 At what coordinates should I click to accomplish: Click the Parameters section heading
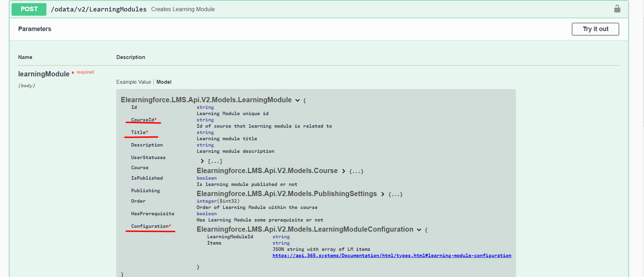pos(35,29)
